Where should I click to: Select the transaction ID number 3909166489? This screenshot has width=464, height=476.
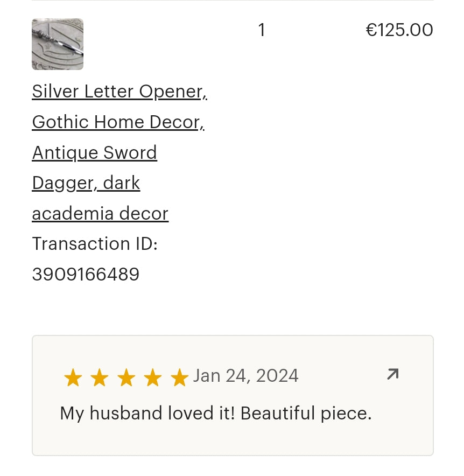point(86,274)
